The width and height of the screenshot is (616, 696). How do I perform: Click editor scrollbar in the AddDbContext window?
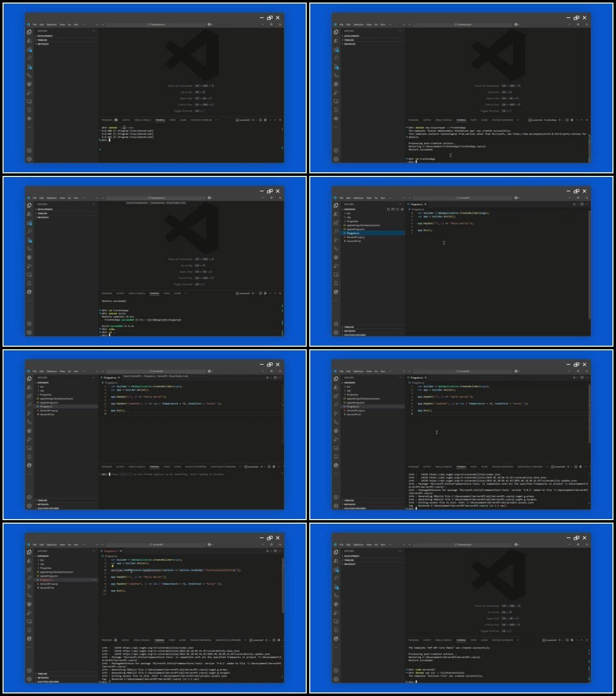point(282,585)
